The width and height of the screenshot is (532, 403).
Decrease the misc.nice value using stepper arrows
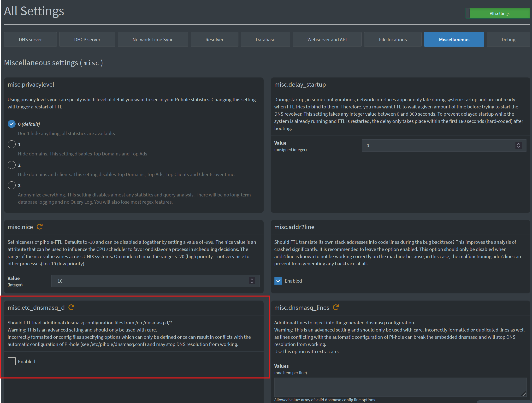[x=252, y=282]
